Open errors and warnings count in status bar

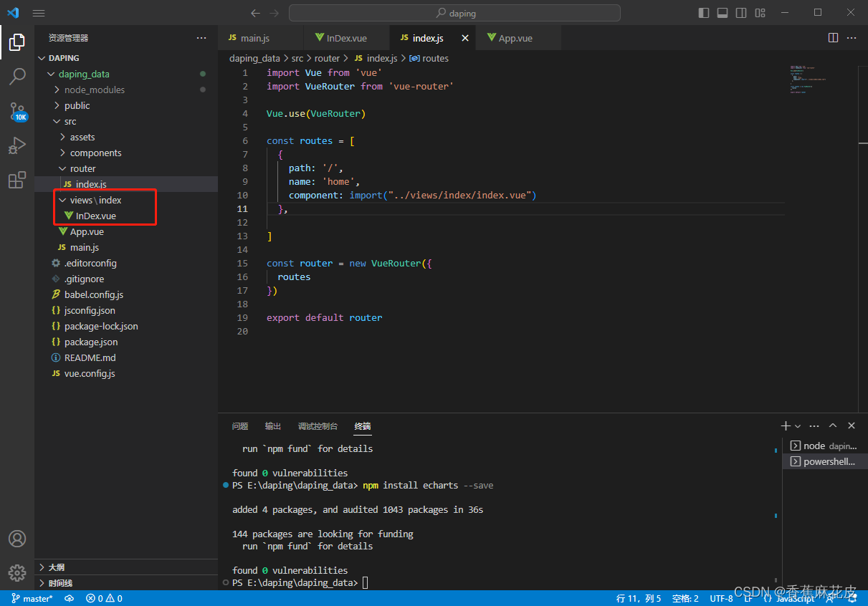coord(104,598)
